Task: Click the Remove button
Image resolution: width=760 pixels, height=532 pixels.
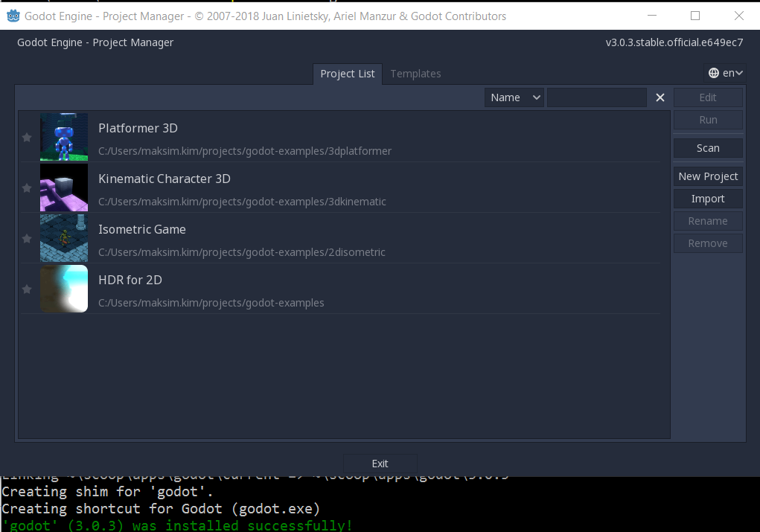Action: tap(708, 243)
